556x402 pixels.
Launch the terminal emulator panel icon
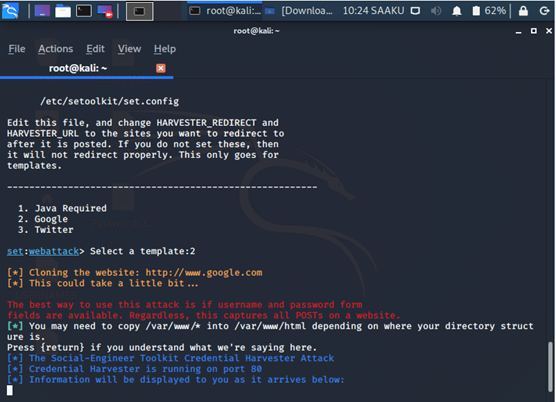coord(84,11)
